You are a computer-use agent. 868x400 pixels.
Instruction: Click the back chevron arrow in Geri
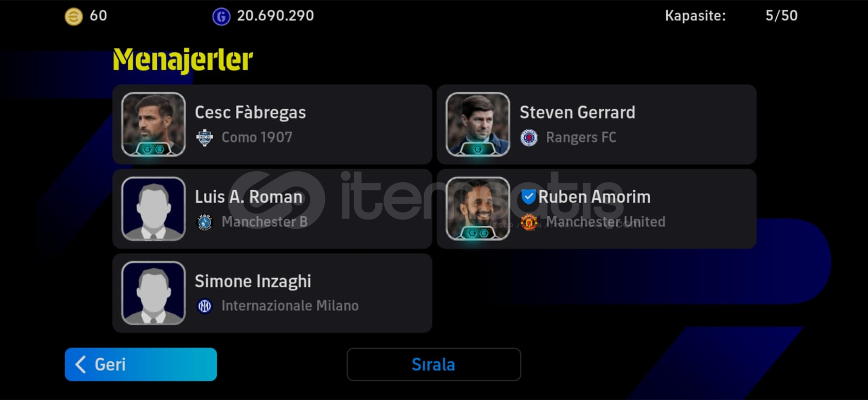[x=81, y=364]
